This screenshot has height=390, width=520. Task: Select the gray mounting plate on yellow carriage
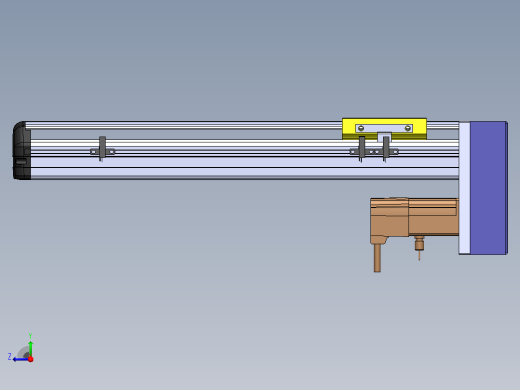point(384,128)
